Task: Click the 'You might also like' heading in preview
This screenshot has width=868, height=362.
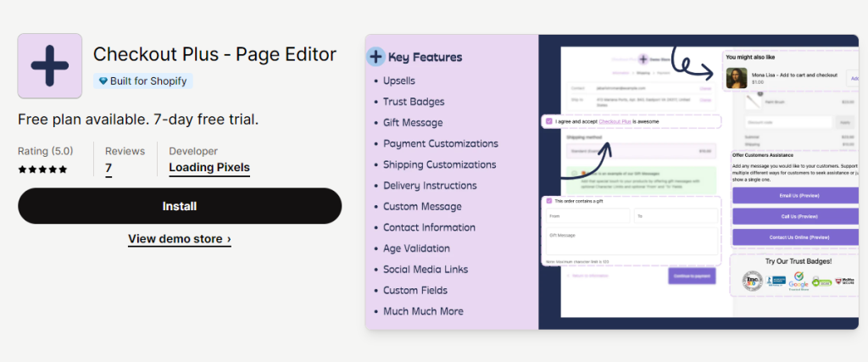Action: click(x=750, y=57)
